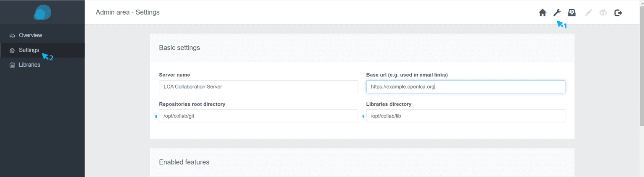The image size is (644, 177).
Task: Edit the Repositories root directory field
Action: 258,116
